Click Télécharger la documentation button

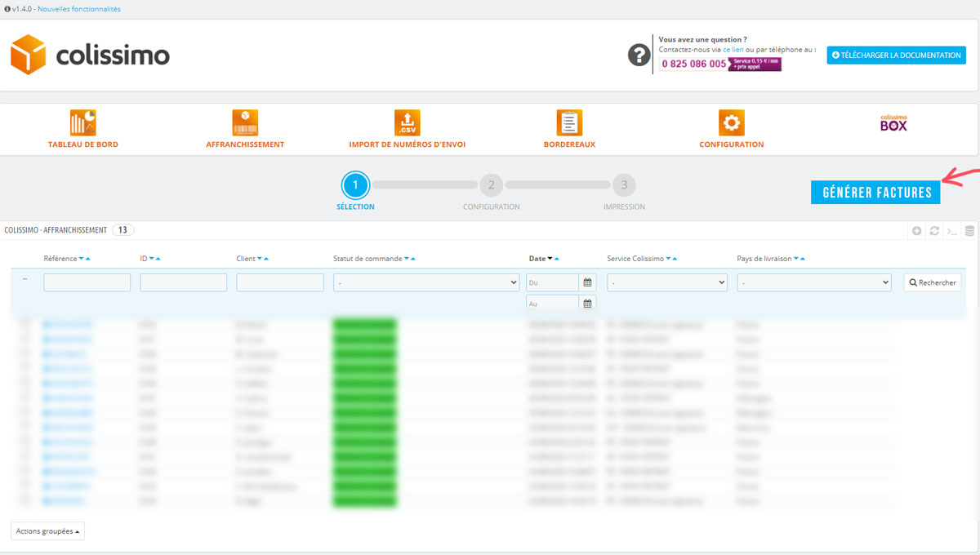896,55
